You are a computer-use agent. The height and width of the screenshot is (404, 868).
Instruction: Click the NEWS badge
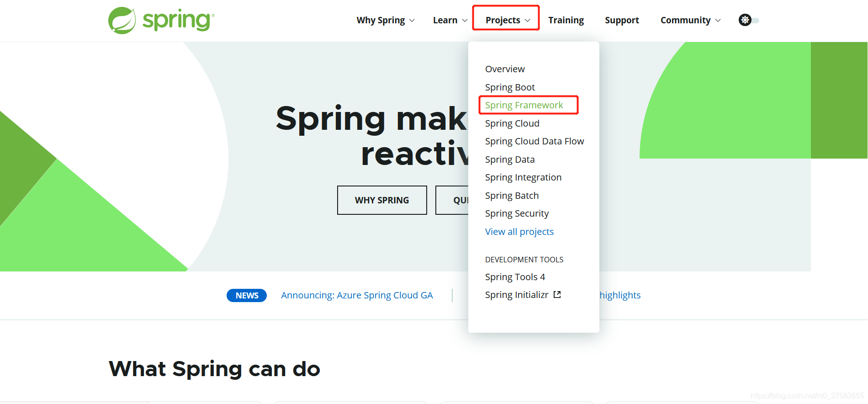pos(247,295)
